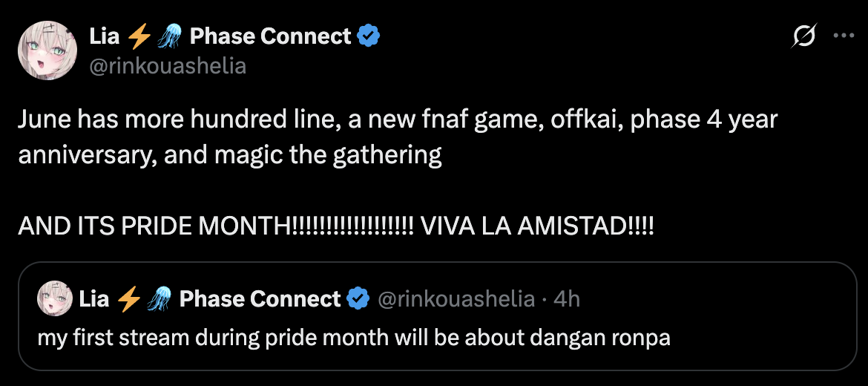868x386 pixels.
Task: Click the verified badge inside the quoted post
Action: tap(358, 299)
